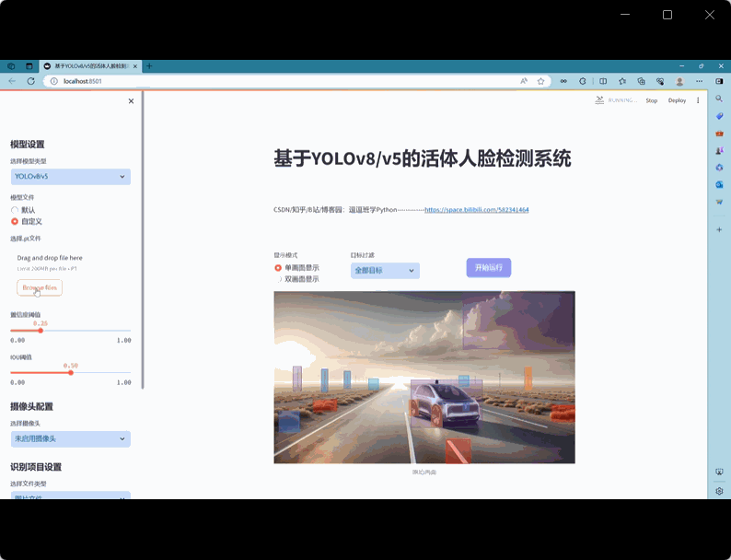
Task: Open Edge sidebar settings gear icon
Action: (719, 491)
